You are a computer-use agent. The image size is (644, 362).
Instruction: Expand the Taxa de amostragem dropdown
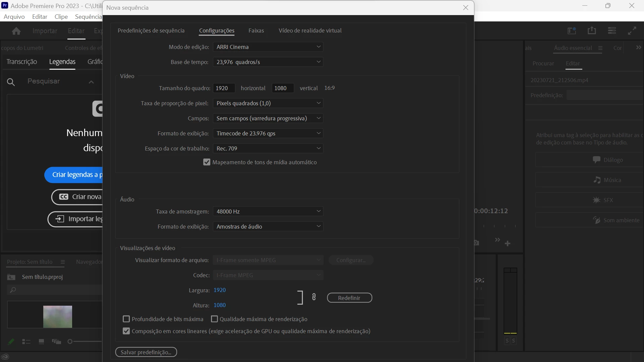268,212
